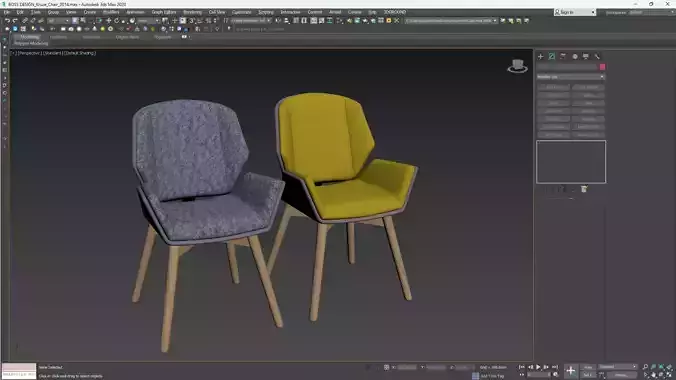Click the Redo arrow icon
The height and width of the screenshot is (380, 676).
coord(15,21)
